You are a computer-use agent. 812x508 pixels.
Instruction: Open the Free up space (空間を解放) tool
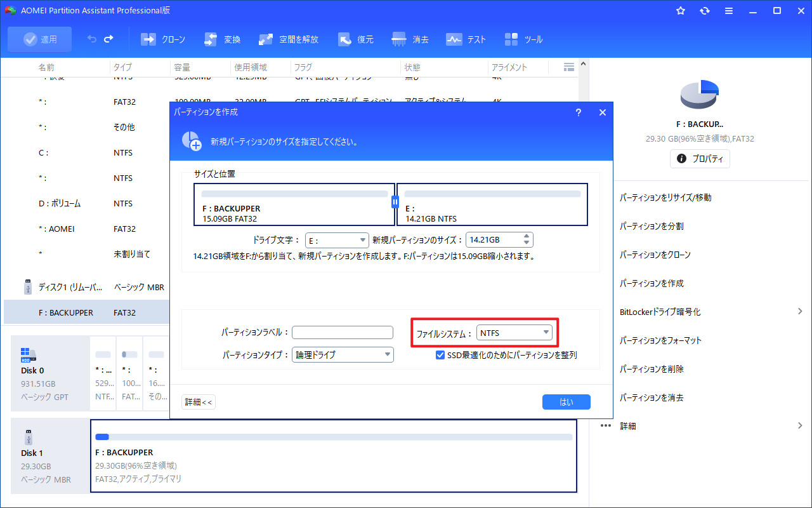(289, 39)
